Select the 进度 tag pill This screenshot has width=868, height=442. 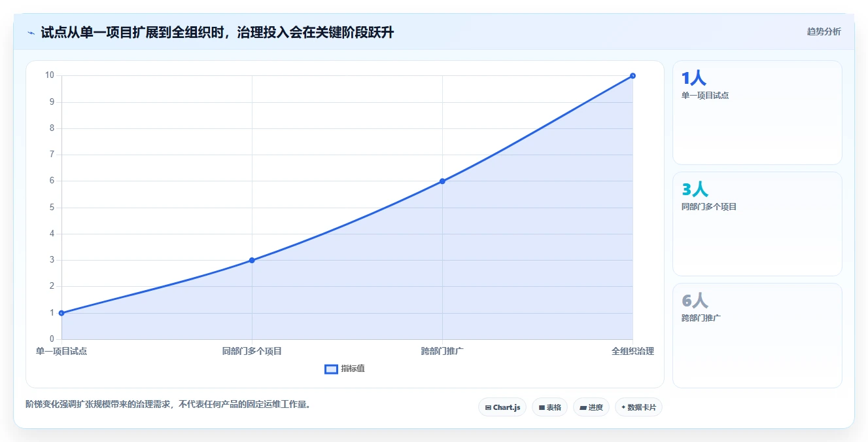point(591,407)
